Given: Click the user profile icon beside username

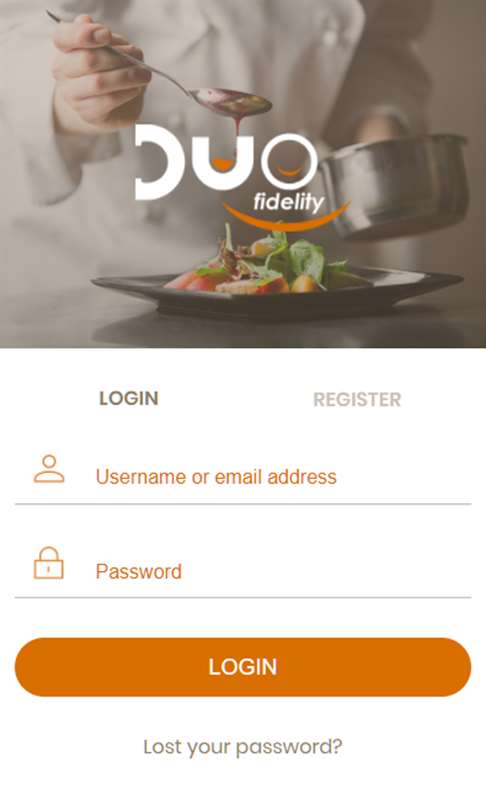Looking at the screenshot, I should (x=49, y=469).
